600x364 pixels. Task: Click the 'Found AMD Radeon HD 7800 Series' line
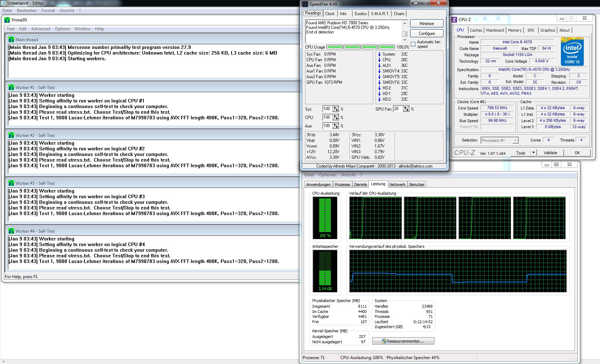point(337,23)
